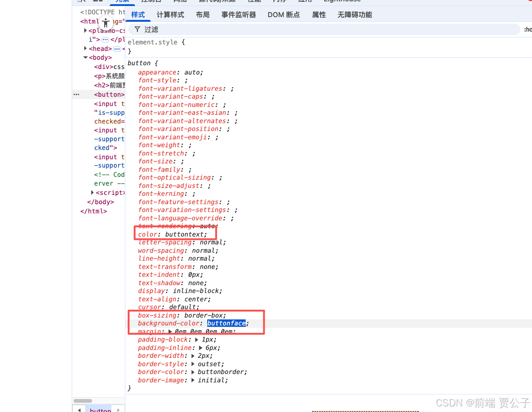532x412 pixels.
Task: Select the <!DOCTYPE line
Action: click(x=102, y=12)
